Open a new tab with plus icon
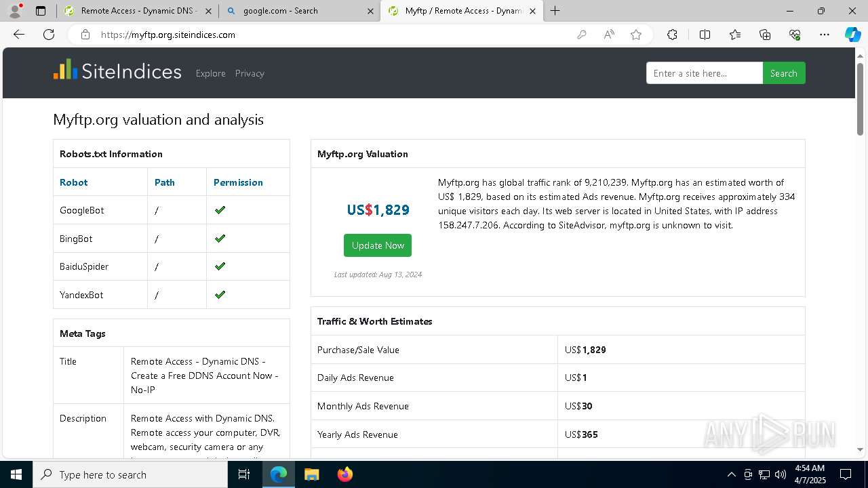The height and width of the screenshot is (488, 868). tap(555, 11)
